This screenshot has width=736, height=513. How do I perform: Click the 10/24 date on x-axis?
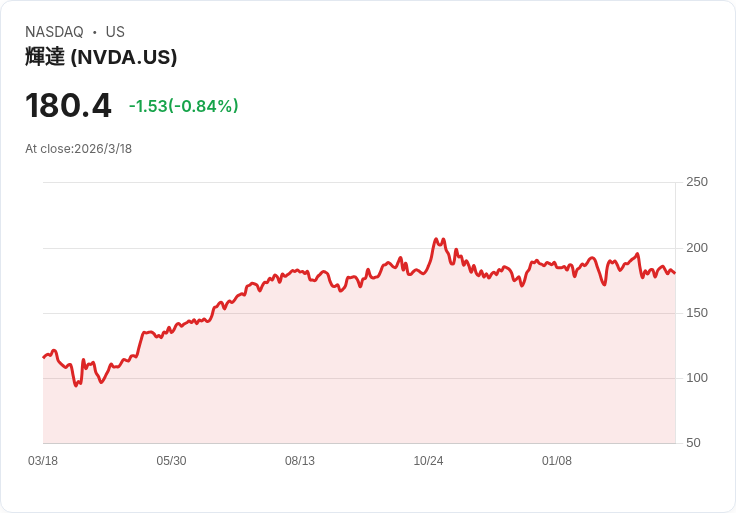point(428,461)
